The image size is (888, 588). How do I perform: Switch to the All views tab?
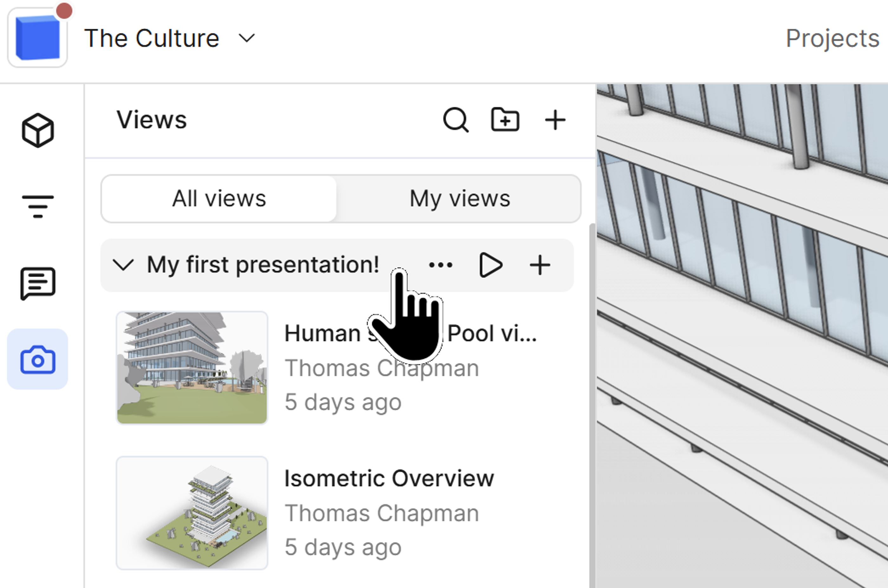[x=219, y=199]
